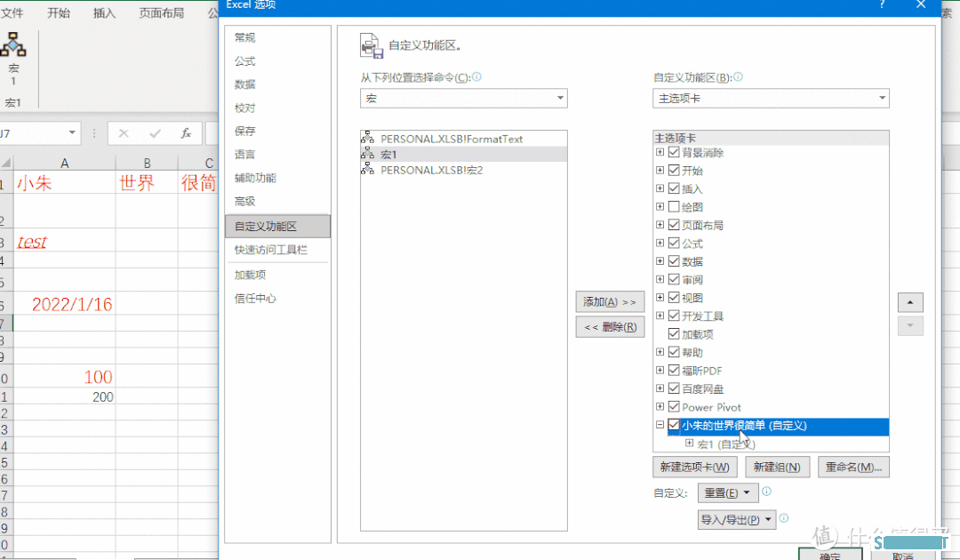This screenshot has width=960, height=560.
Task: Click the macro icon beside 宏1 list entry
Action: 367,155
